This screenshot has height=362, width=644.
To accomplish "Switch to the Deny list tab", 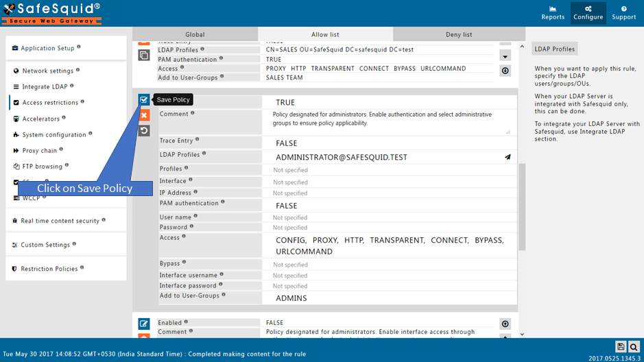I will [459, 34].
